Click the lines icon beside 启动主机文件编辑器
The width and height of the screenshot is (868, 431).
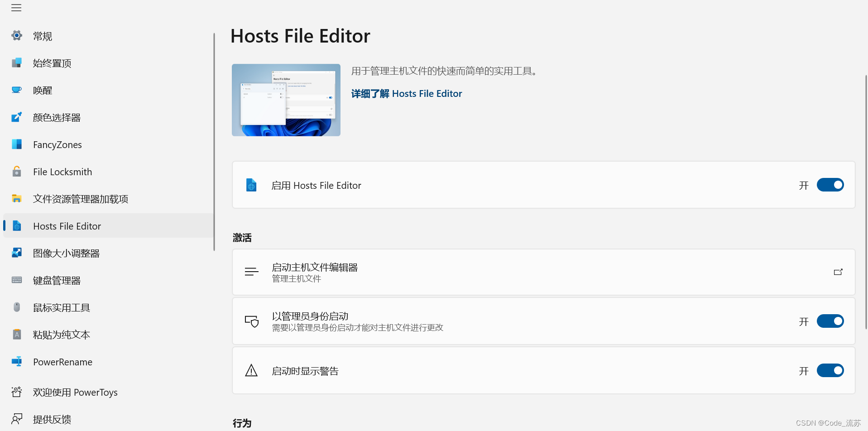[x=251, y=272]
